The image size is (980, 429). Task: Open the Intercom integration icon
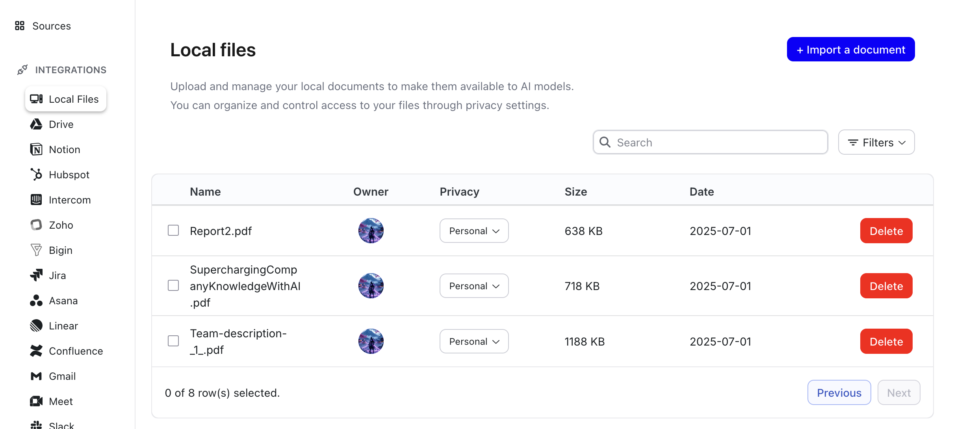pos(36,200)
